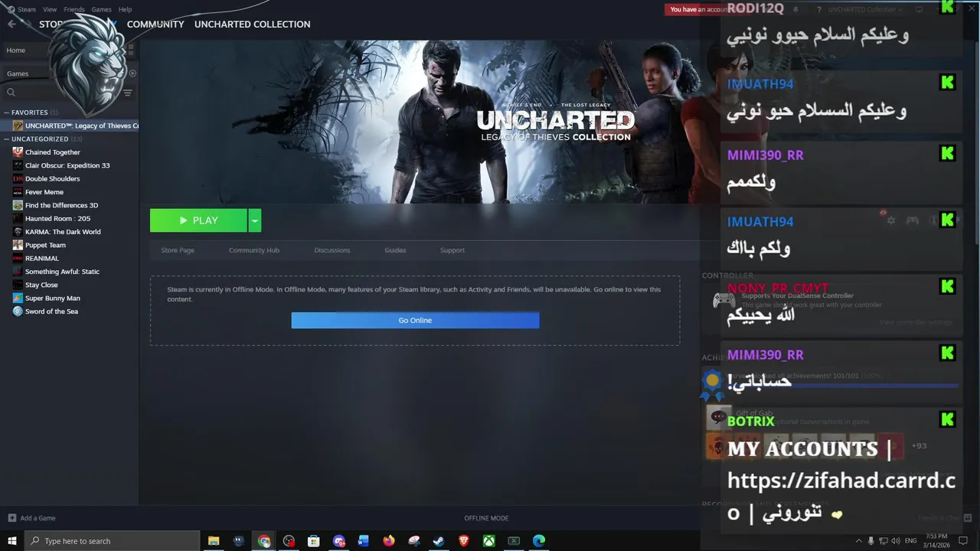Image resolution: width=980 pixels, height=551 pixels.
Task: Switch the ENG input language indicator
Action: [911, 540]
